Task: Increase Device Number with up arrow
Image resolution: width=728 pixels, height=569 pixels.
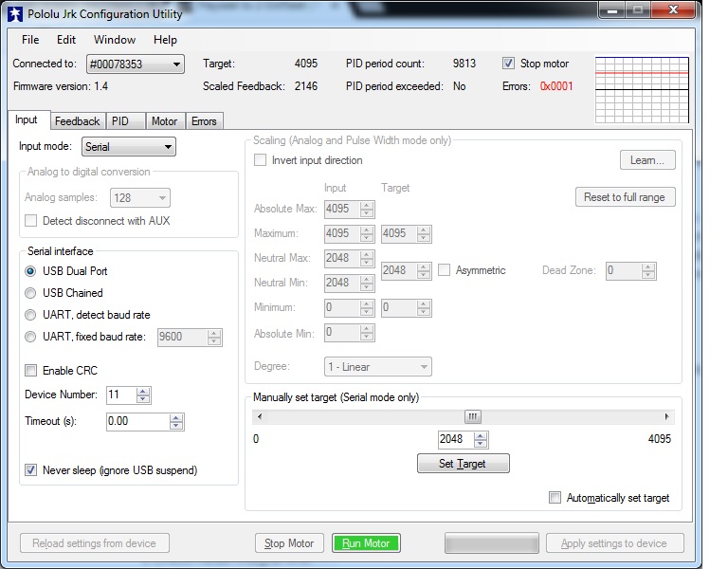Action: pyautogui.click(x=142, y=391)
